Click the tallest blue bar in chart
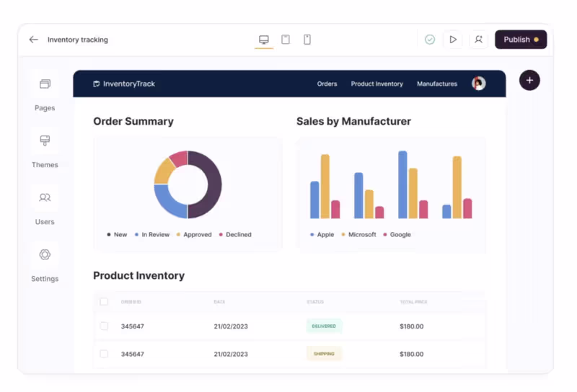This screenshot has width=577, height=392. (x=402, y=184)
